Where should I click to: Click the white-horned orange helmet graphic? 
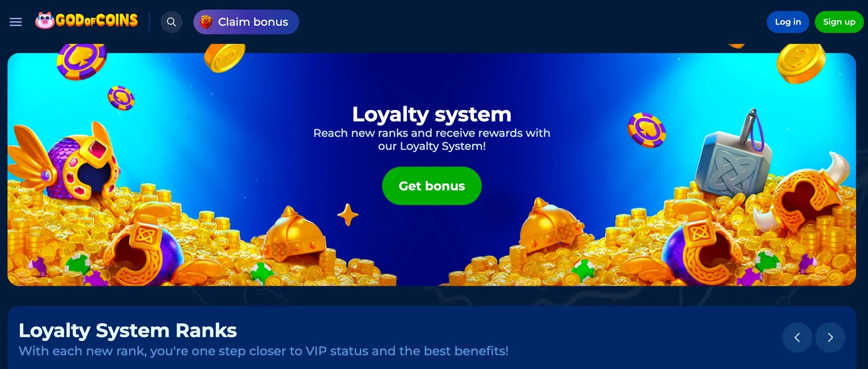[x=807, y=193]
